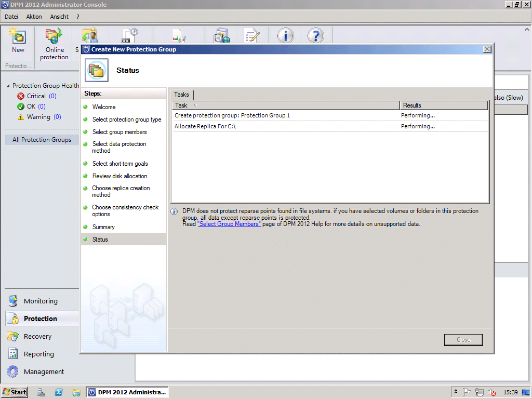Select the "Allocate Replica For C:\" task row
The image size is (532, 399).
[330, 127]
